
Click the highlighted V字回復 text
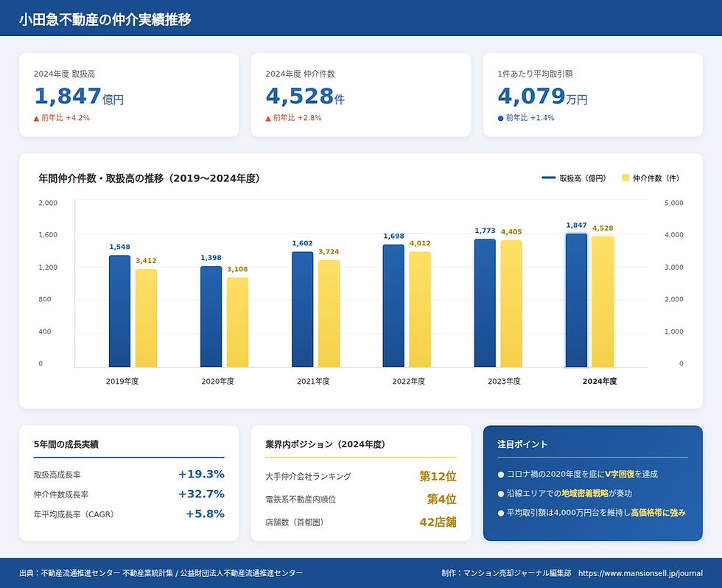coord(620,475)
